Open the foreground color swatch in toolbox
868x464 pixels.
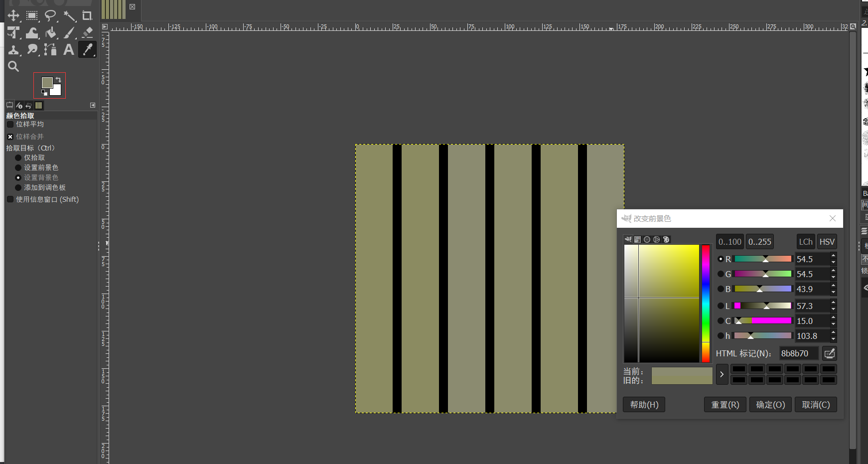click(x=47, y=83)
